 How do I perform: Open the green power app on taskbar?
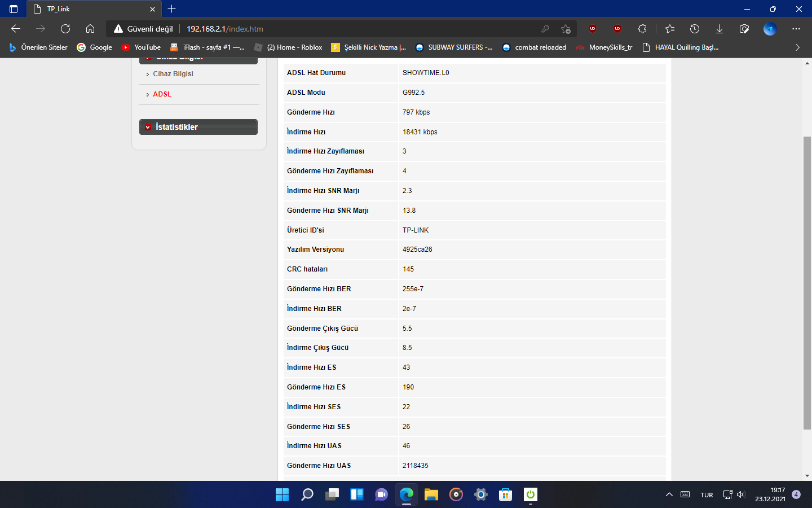coord(530,495)
